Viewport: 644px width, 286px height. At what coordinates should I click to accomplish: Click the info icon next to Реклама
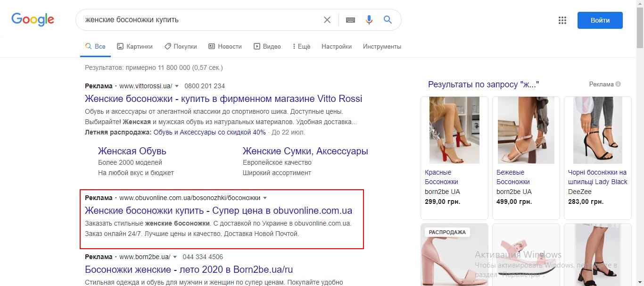click(618, 84)
